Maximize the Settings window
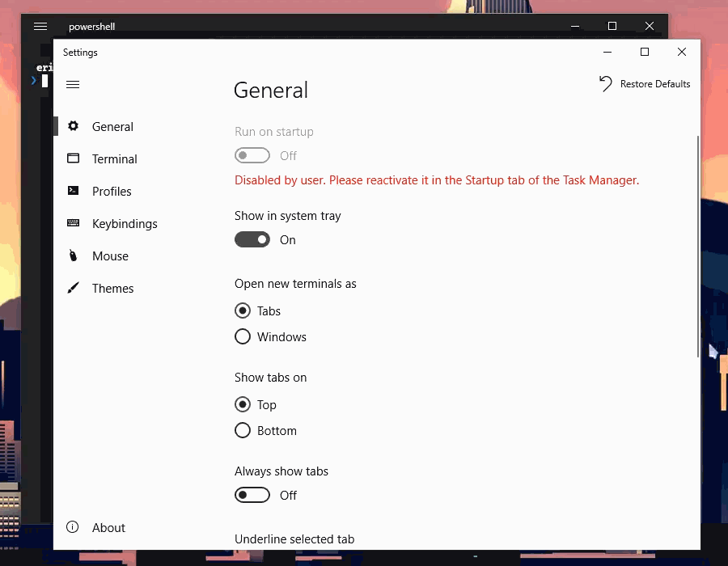This screenshot has width=728, height=566. [645, 52]
